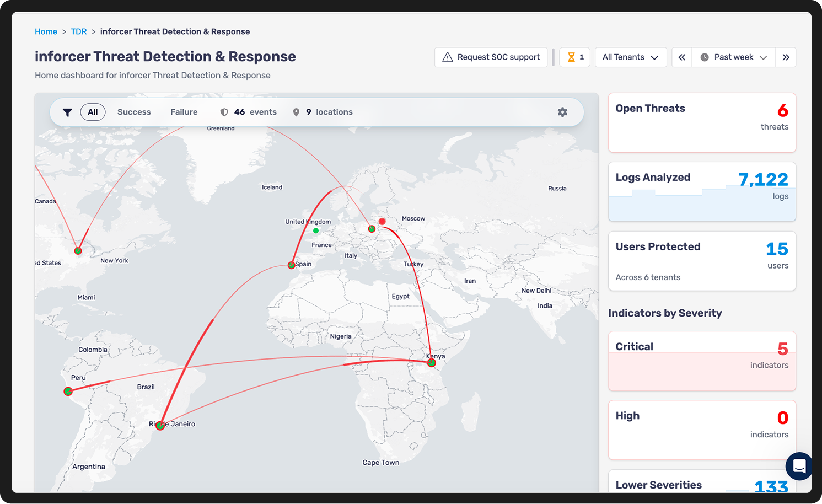This screenshot has height=504, width=822.
Task: Select the Kenya map marker
Action: pyautogui.click(x=432, y=363)
